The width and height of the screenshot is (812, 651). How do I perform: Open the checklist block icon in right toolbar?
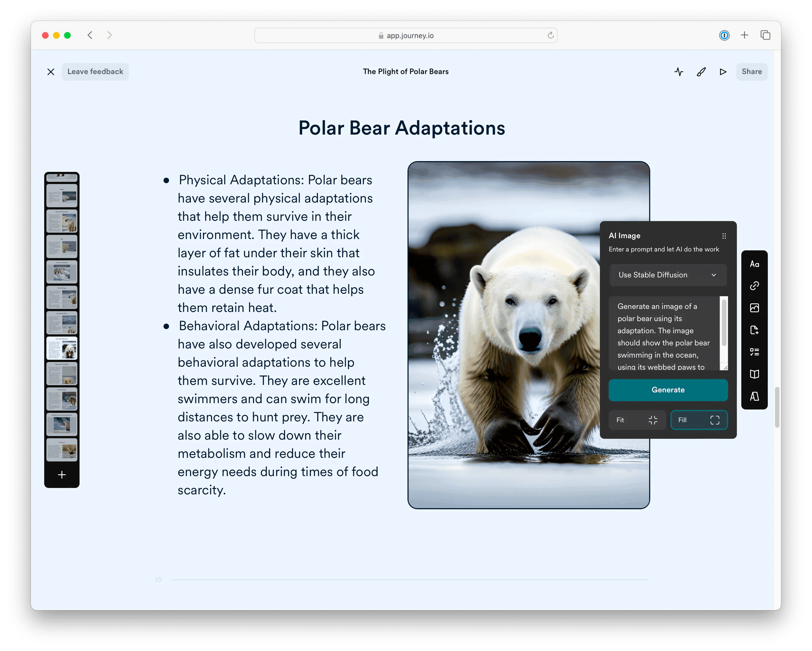coord(754,352)
